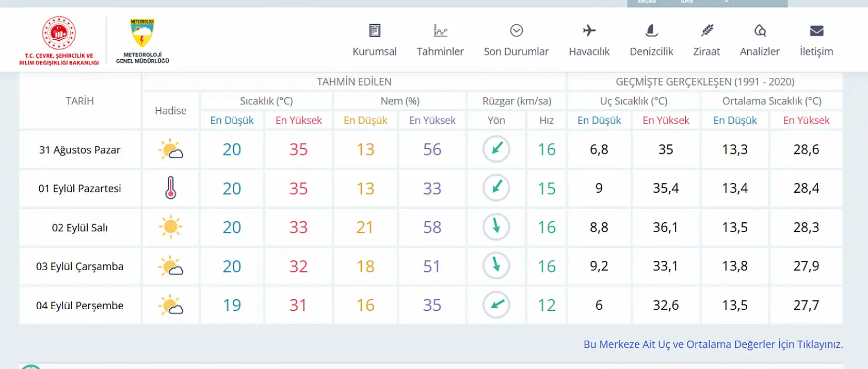The width and height of the screenshot is (868, 369).
Task: Click the extreme high value 32,6
Action: click(x=666, y=305)
